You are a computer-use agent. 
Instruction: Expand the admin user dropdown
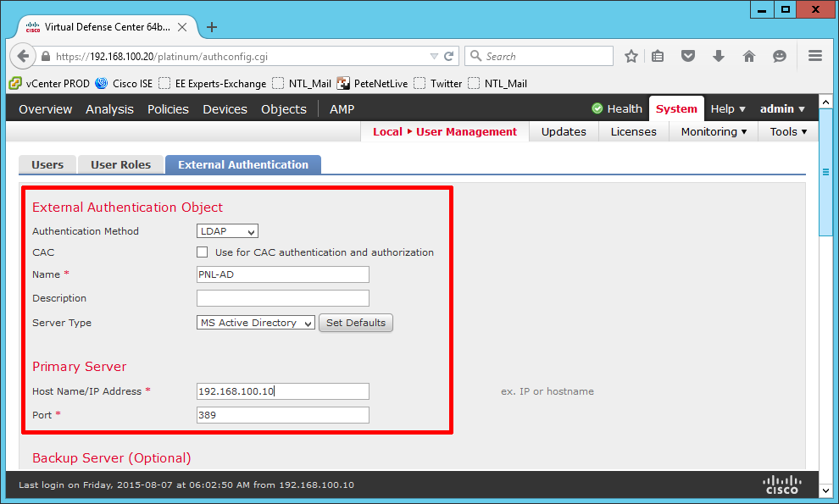[x=782, y=108]
